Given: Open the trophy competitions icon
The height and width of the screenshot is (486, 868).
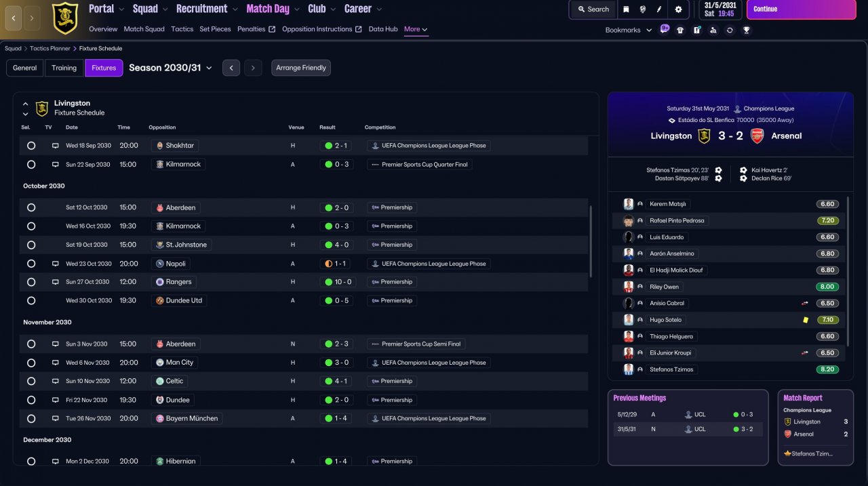Looking at the screenshot, I should pos(747,30).
